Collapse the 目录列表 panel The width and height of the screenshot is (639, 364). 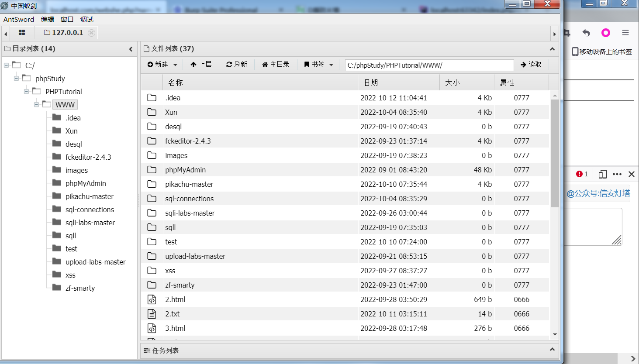tap(131, 49)
